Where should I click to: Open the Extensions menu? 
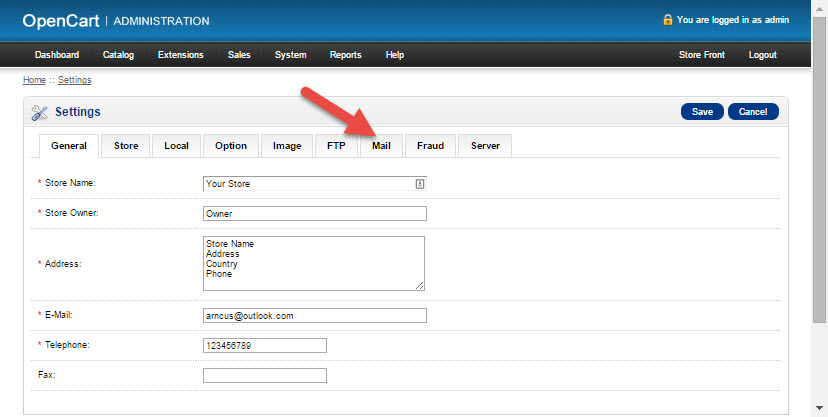click(181, 55)
